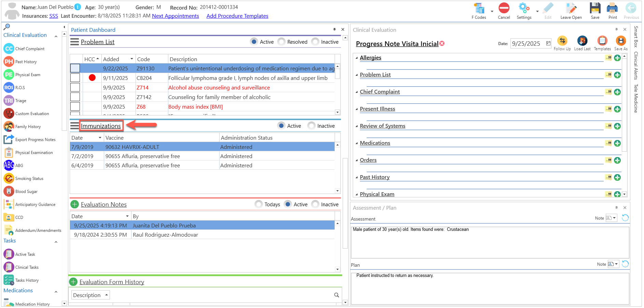Viewport: 644px width, 308px height.
Task: Open Smart Box side tab
Action: coord(636,36)
